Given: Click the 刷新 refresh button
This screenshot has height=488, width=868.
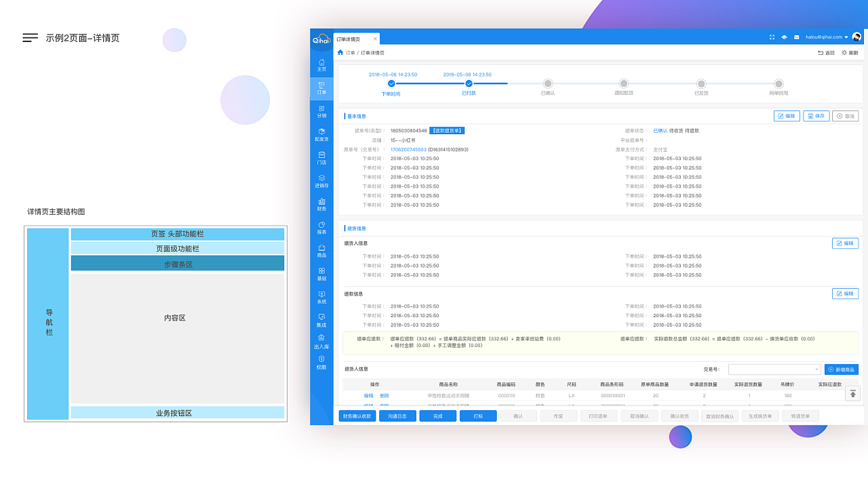Looking at the screenshot, I should pyautogui.click(x=850, y=53).
